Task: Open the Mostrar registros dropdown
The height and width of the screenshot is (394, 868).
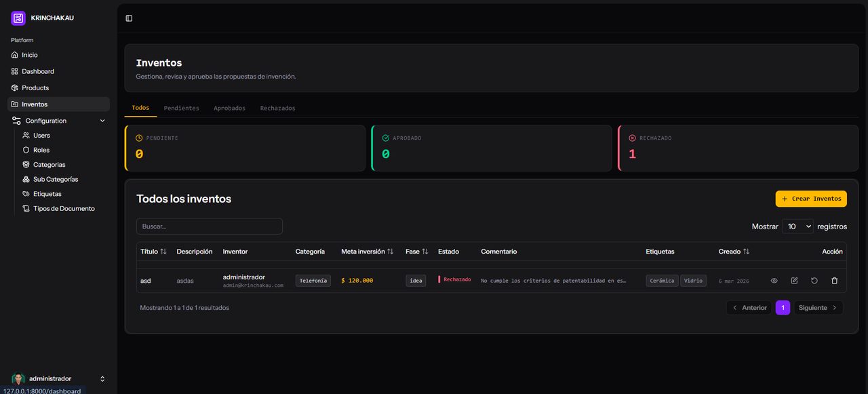Action: 797,226
